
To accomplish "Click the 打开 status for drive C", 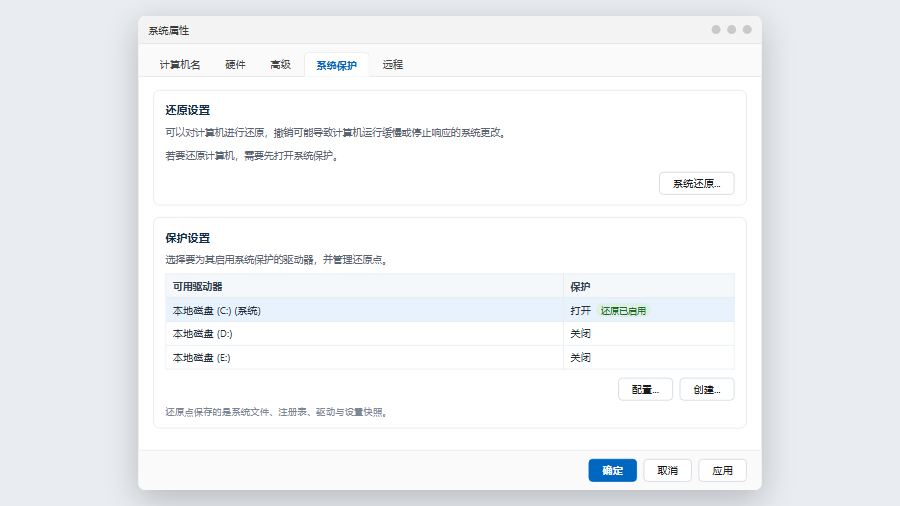I will (580, 310).
